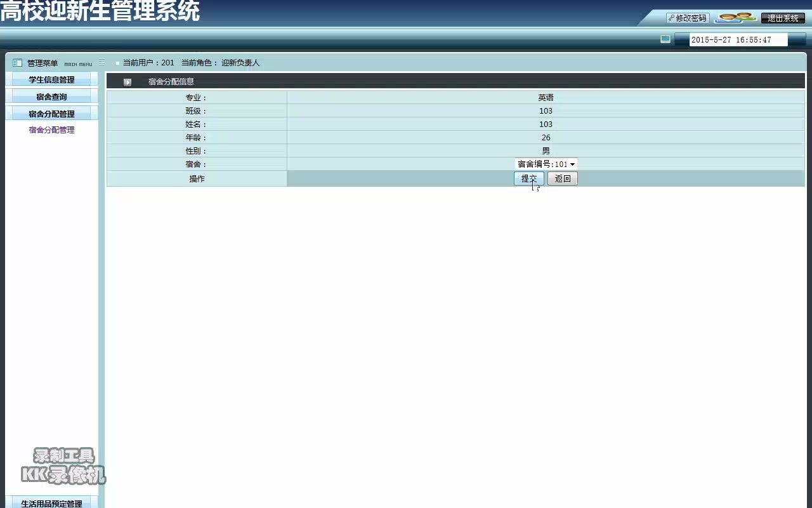
Task: Expand the 生活用品预定管理 section at bottom
Action: click(51, 502)
